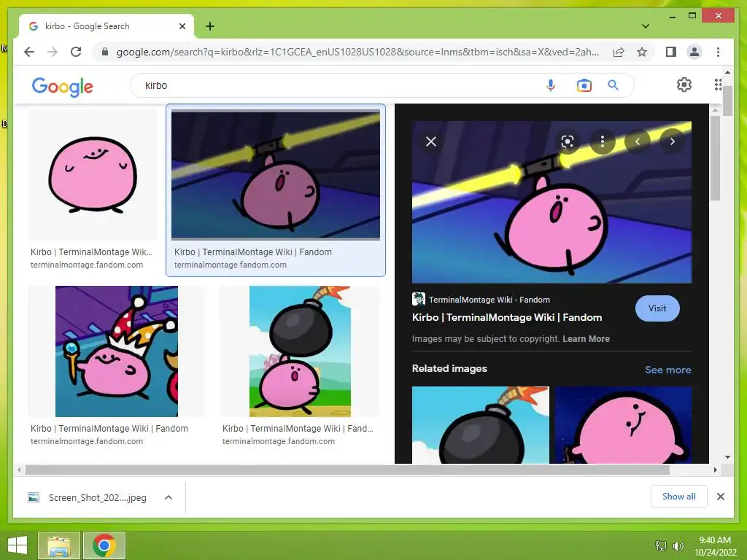Open the related smiling Kirbo thumbnail
Viewport: 747px width, 560px height.
pos(623,425)
